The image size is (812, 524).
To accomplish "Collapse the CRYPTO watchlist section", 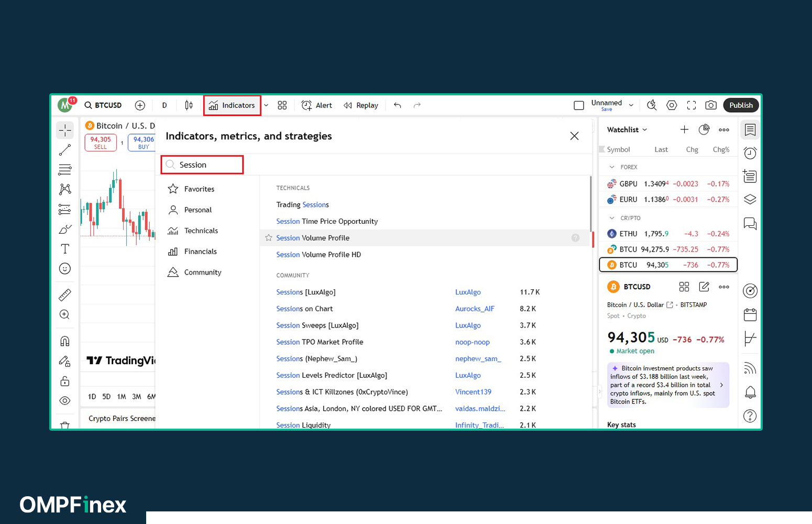I will pos(612,218).
